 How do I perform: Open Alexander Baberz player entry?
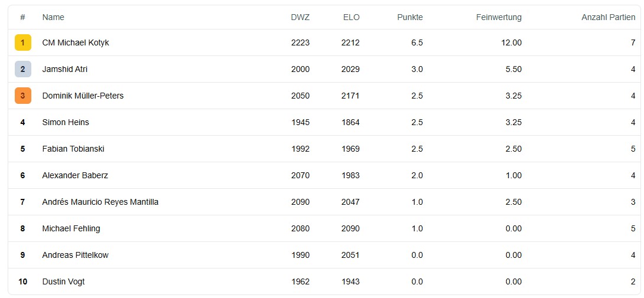click(x=75, y=175)
